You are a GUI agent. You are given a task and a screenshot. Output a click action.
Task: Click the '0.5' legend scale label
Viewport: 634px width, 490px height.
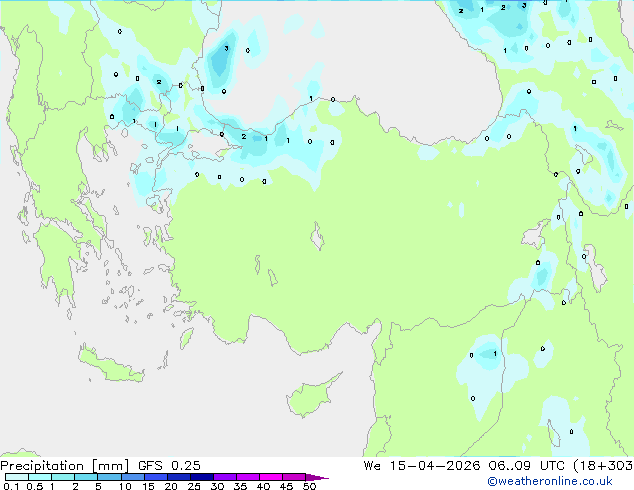click(x=35, y=486)
